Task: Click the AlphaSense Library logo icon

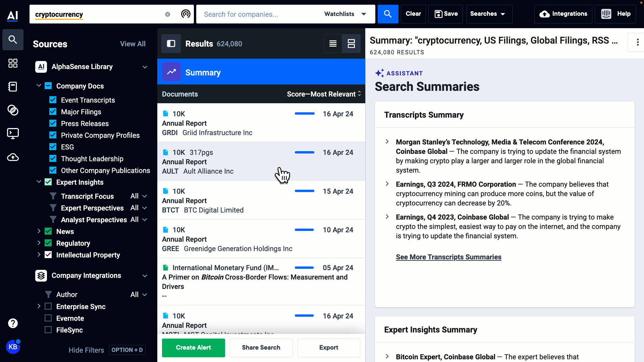Action: 41,67
